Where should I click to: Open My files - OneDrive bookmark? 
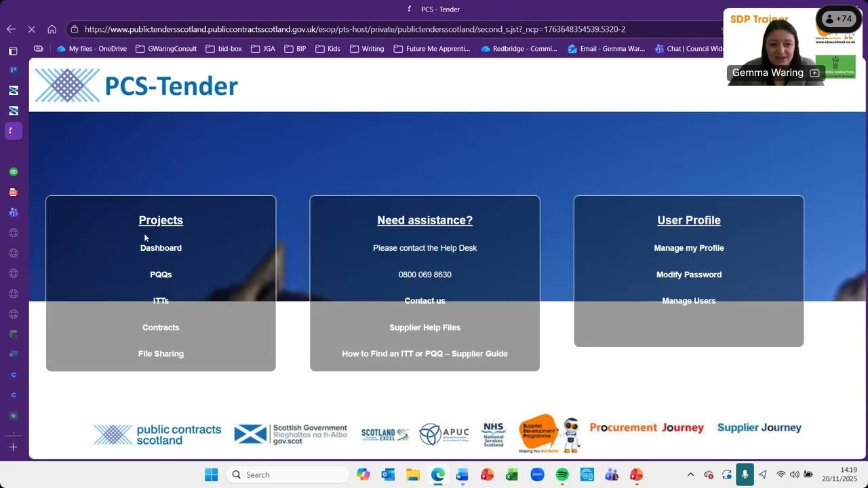[92, 49]
